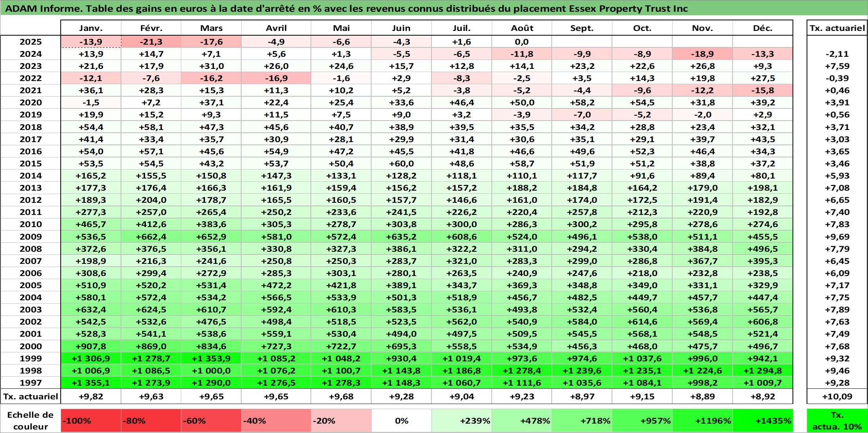Click the -18,9 cell in November 2024
Screen dimensions: 868x433
(702, 54)
